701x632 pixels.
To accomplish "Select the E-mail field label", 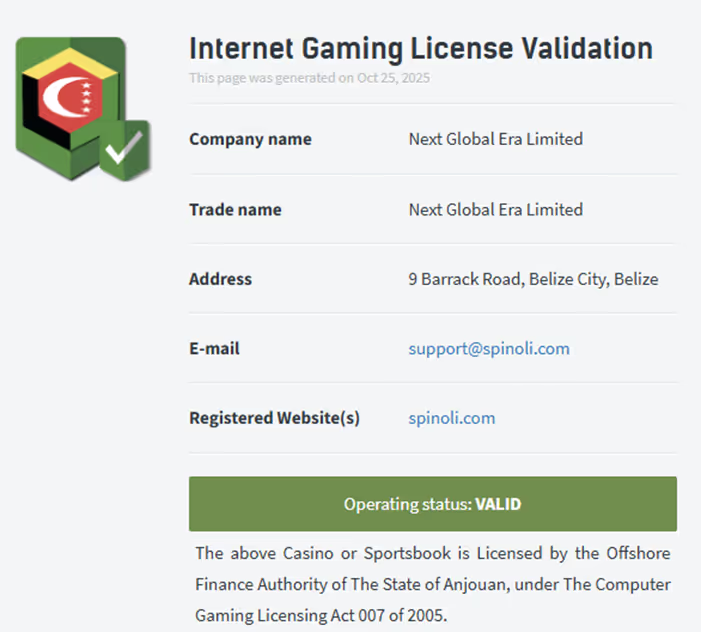I will pyautogui.click(x=214, y=349).
